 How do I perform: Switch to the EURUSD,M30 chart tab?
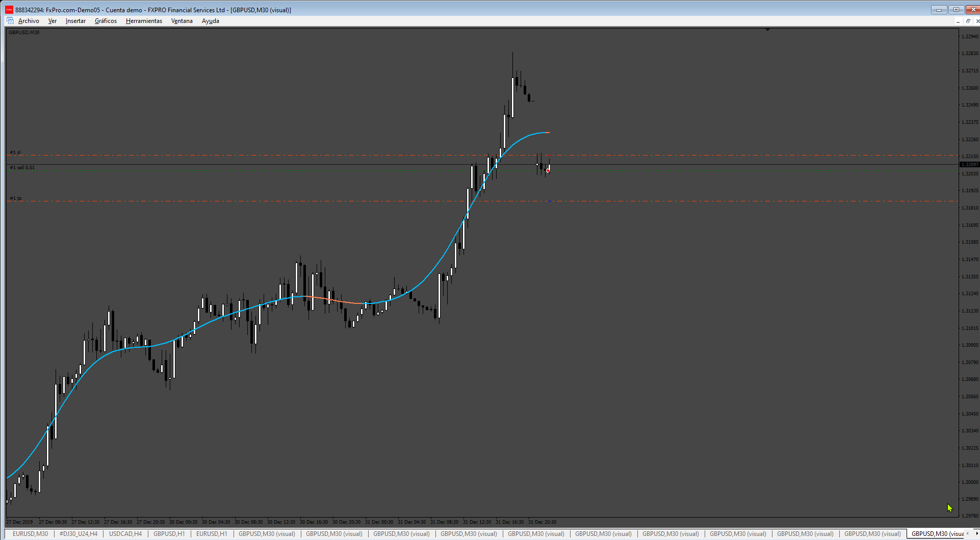30,534
